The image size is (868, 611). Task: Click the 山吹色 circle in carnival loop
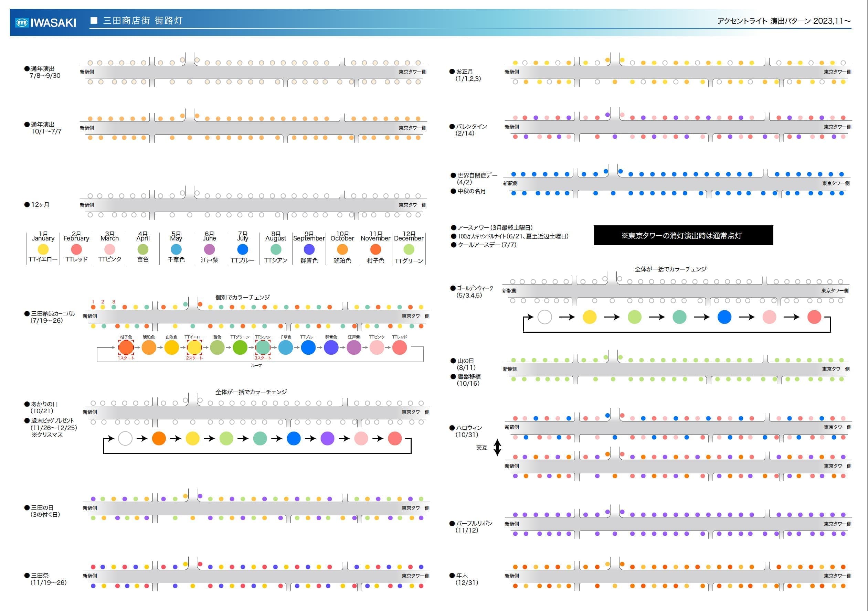[x=171, y=347]
